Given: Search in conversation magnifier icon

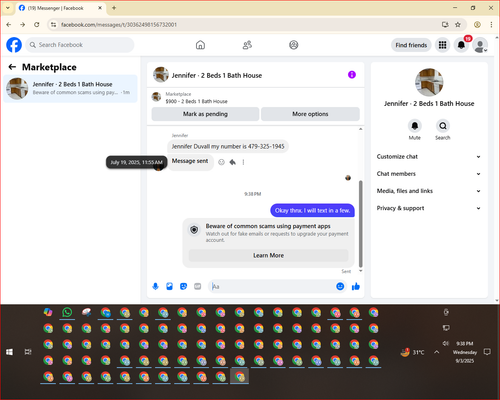Looking at the screenshot, I should pyautogui.click(x=443, y=126).
